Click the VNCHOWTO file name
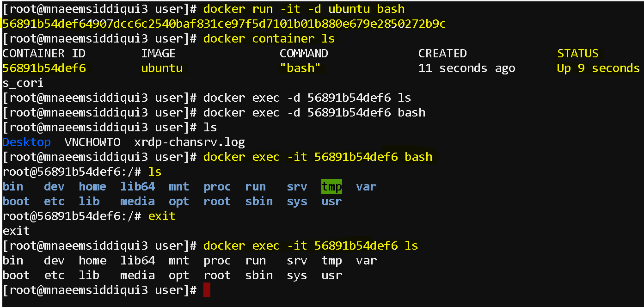Screen dimensions: 644x307 (92, 142)
